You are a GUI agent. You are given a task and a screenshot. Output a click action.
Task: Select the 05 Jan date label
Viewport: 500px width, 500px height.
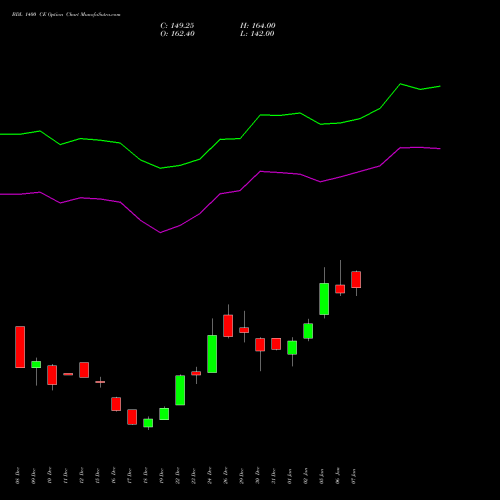point(322,476)
